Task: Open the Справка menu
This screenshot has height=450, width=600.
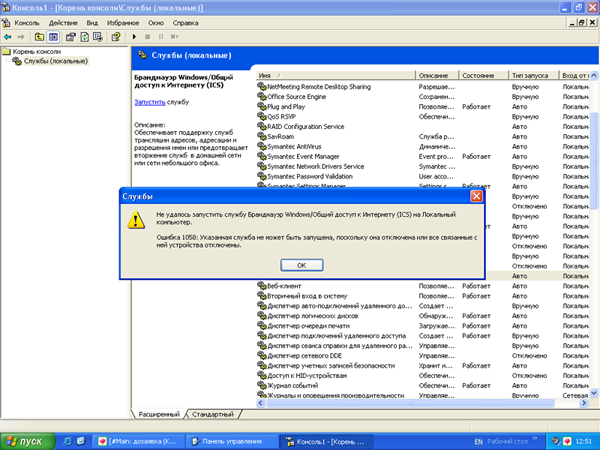Action: tap(185, 23)
